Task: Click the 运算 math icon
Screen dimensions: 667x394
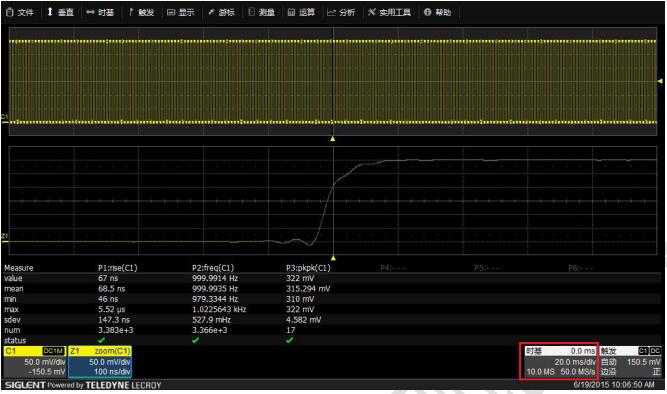Action: [x=291, y=12]
